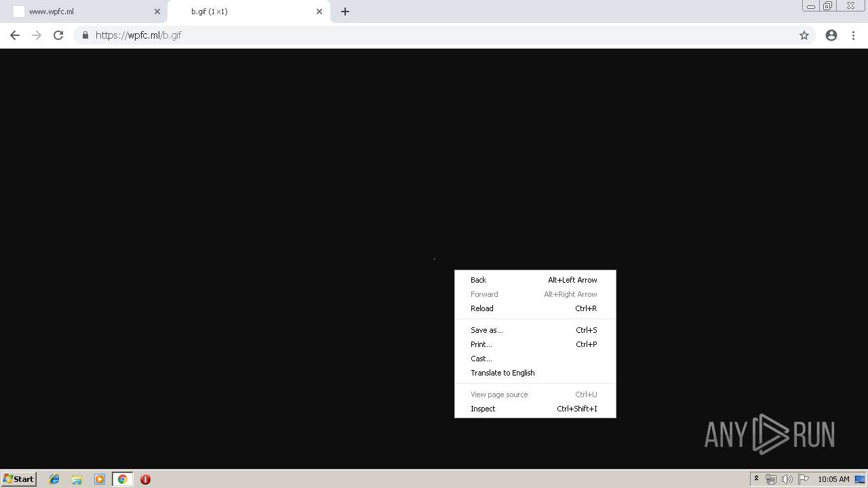Show hidden system tray icons arrow
The height and width of the screenshot is (488, 868).
(x=756, y=479)
